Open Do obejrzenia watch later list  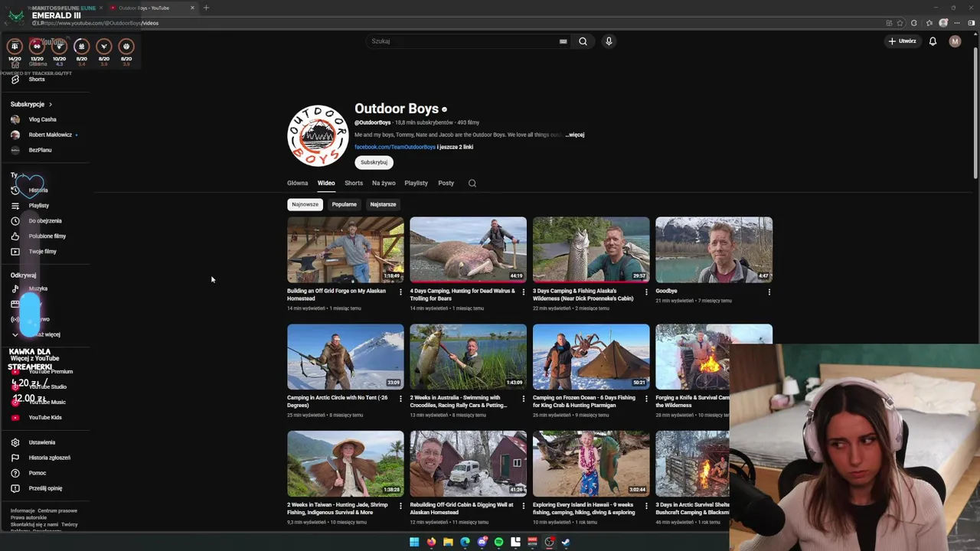tap(45, 220)
